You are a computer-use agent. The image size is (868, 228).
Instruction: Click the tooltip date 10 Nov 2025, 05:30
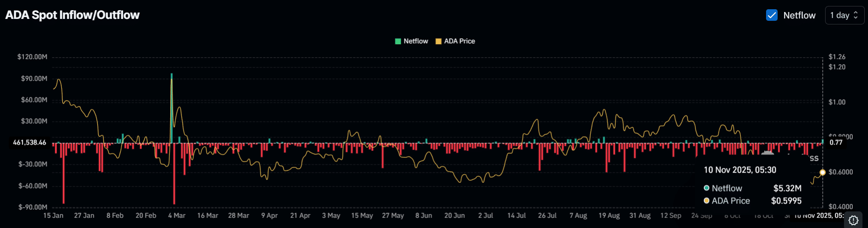click(740, 170)
